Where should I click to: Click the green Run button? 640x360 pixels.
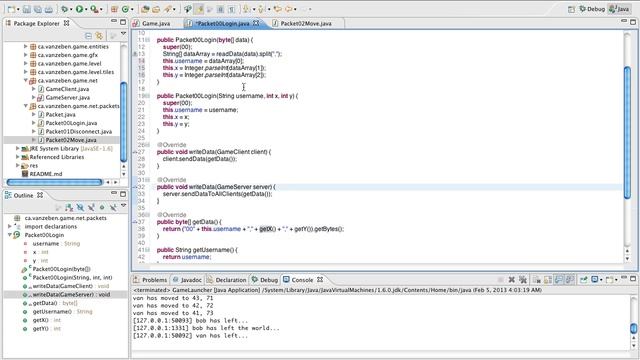pyautogui.click(x=79, y=9)
